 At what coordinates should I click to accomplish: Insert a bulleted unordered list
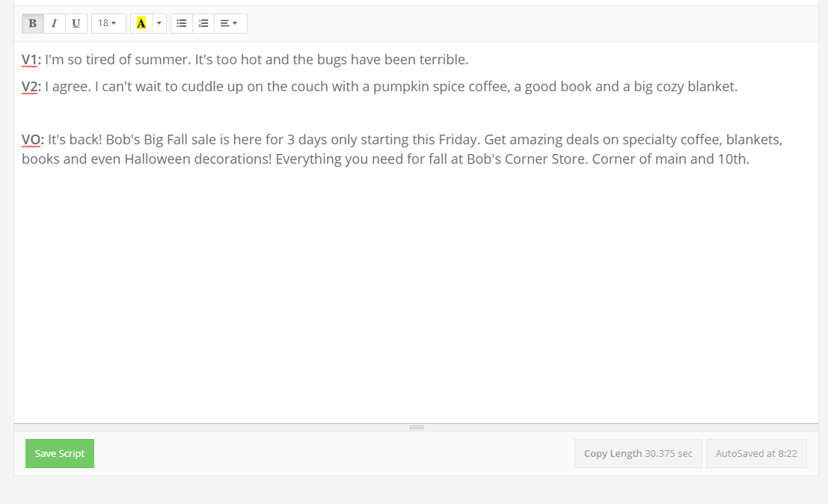tap(181, 23)
